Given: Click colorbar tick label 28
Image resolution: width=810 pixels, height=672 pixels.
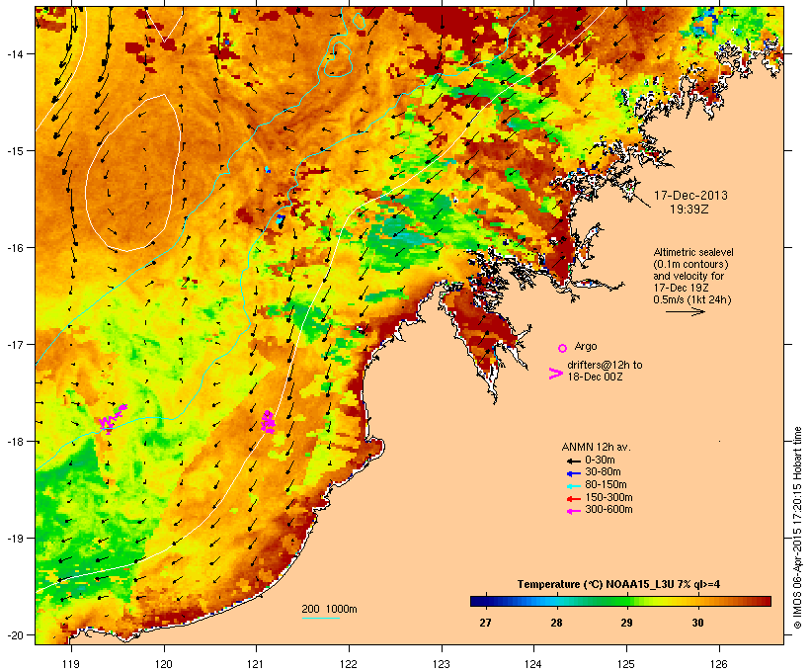Looking at the screenshot, I should click(x=556, y=623).
